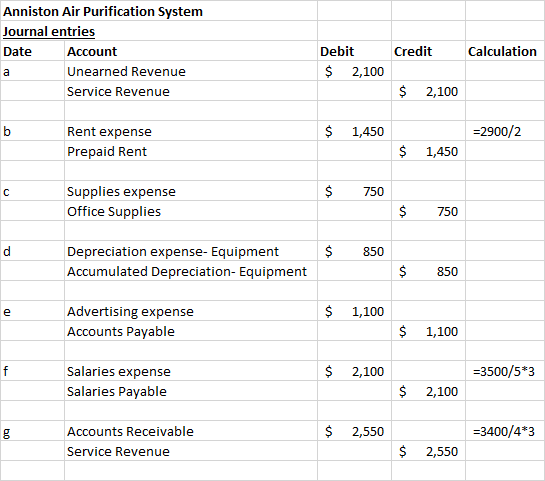545x481 pixels.
Task: Select the 'Supplies expense' account cell
Action: point(191,191)
